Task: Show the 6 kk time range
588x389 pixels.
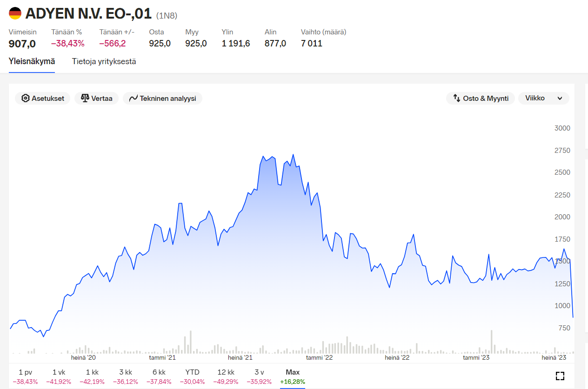Action: coord(159,376)
